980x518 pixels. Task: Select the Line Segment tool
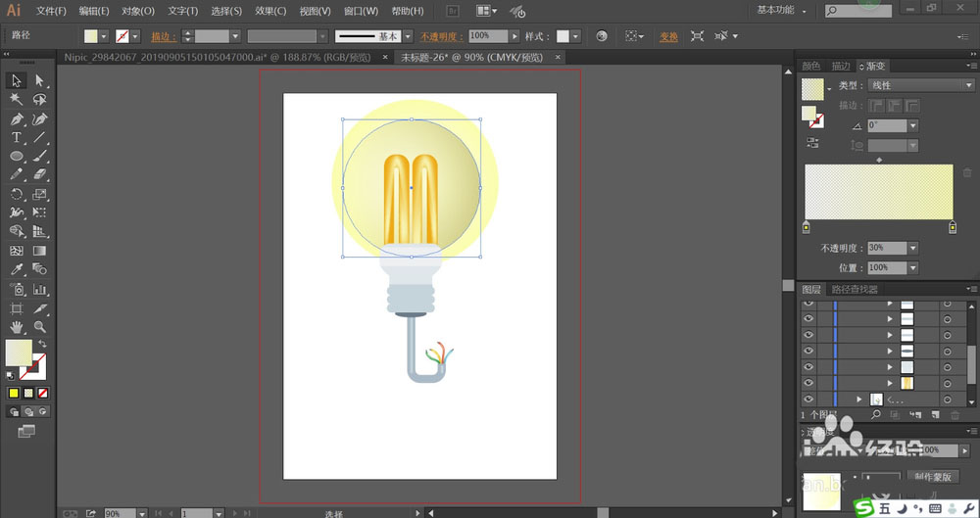click(40, 137)
